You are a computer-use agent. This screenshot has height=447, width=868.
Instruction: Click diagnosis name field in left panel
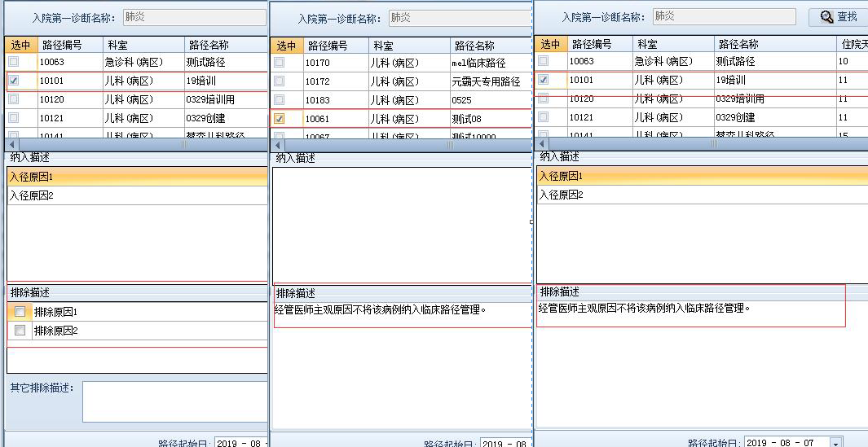tap(194, 17)
